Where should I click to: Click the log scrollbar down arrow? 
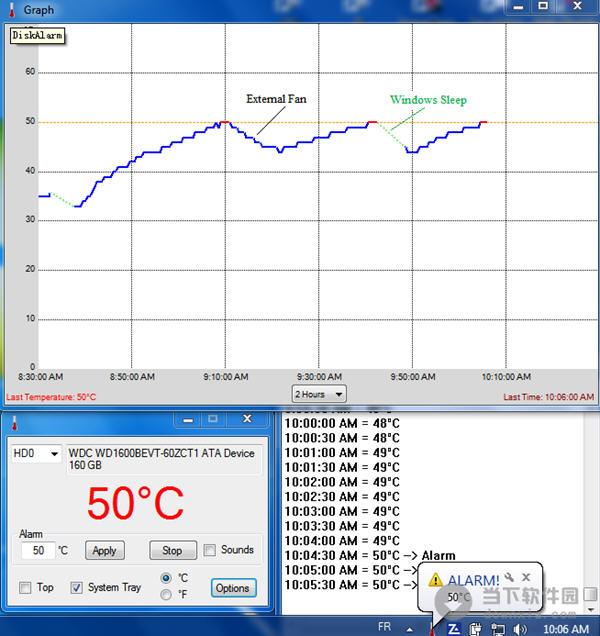click(591, 610)
